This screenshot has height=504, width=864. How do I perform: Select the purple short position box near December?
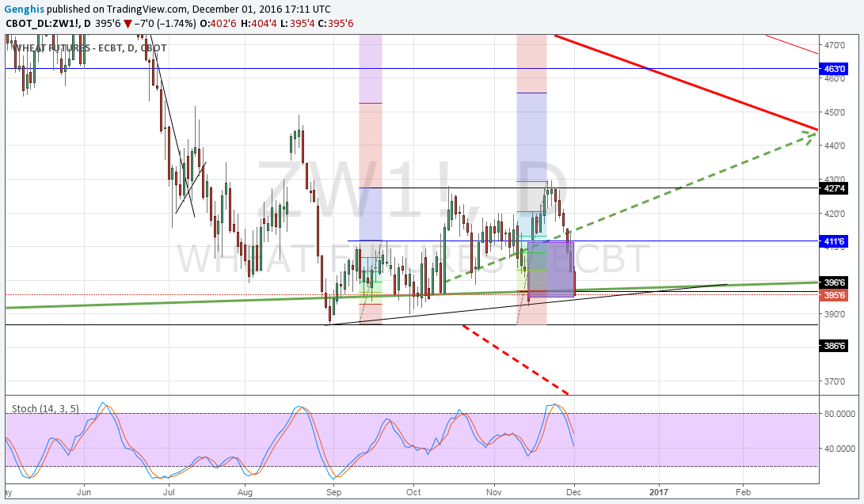[551, 270]
